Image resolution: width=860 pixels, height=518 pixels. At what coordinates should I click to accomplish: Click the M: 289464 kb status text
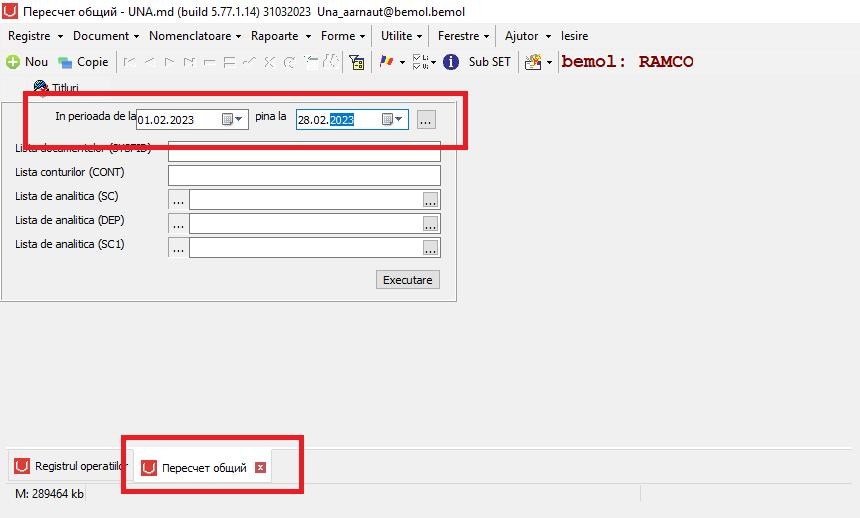click(49, 494)
